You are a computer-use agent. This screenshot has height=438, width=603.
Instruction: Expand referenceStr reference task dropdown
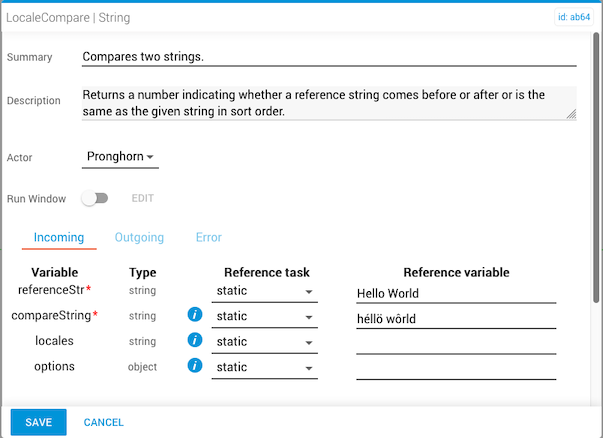265,292
